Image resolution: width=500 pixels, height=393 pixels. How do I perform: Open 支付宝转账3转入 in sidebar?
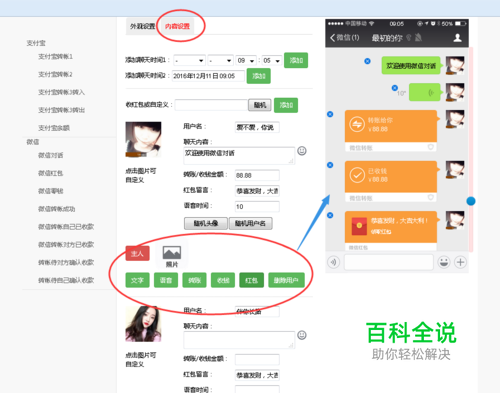pos(62,92)
